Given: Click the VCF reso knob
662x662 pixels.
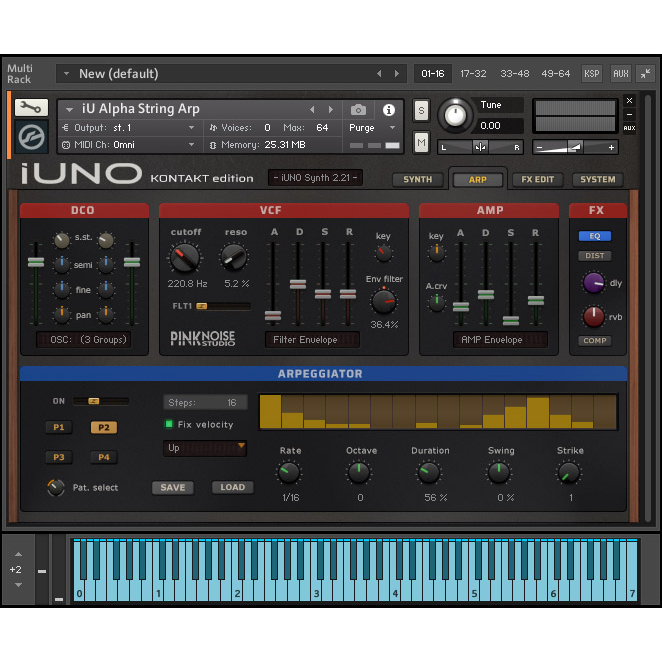Looking at the screenshot, I should 234,257.
